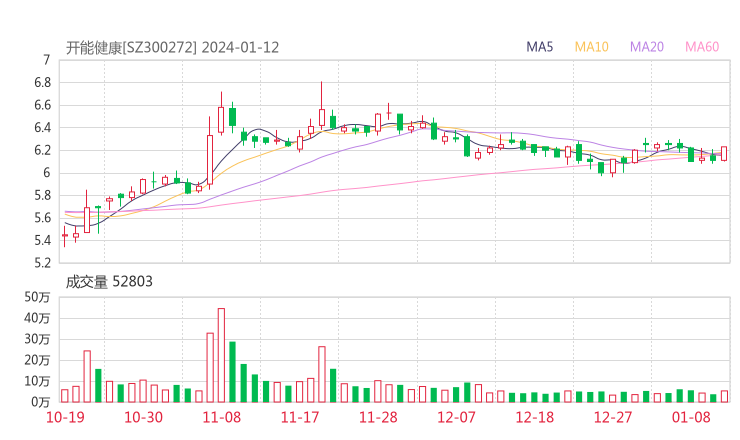Click the MA10 legend label
The height and width of the screenshot is (440, 740).
click(591, 47)
